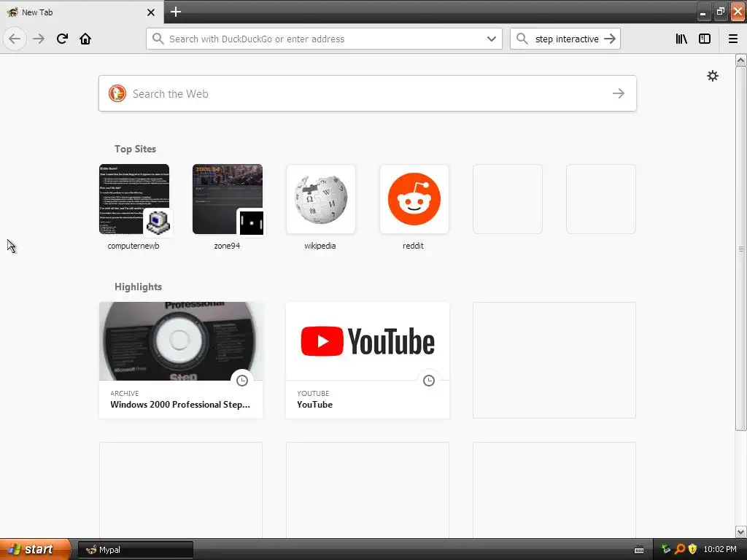Click the zone94 favicon badge
This screenshot has width=747, height=560.
[251, 222]
